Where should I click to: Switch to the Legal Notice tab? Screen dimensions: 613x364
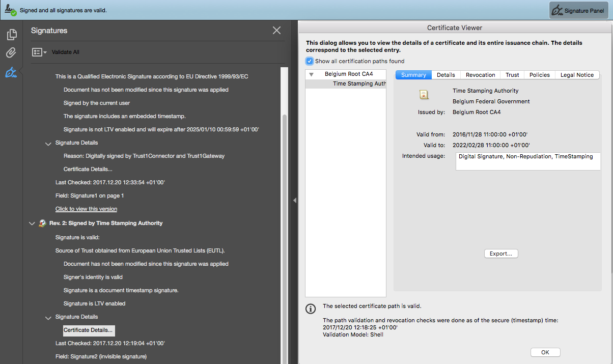577,75
